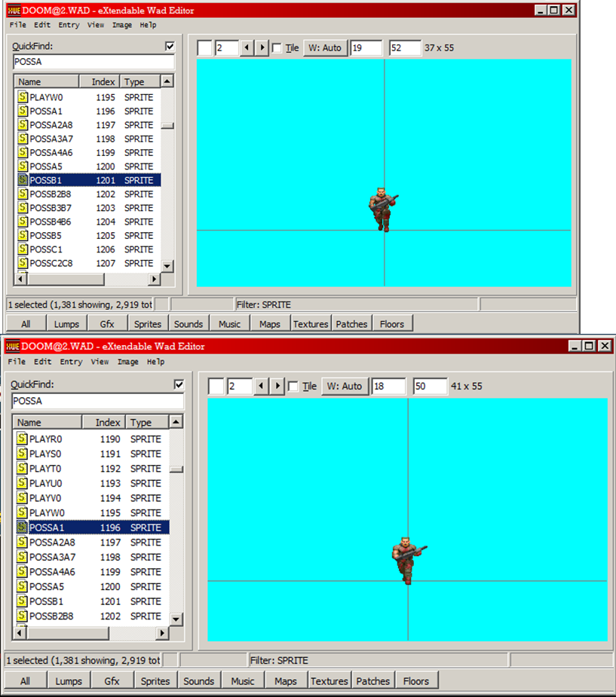Click Y offset field showing 52 in top window
616x697 pixels.
click(405, 47)
